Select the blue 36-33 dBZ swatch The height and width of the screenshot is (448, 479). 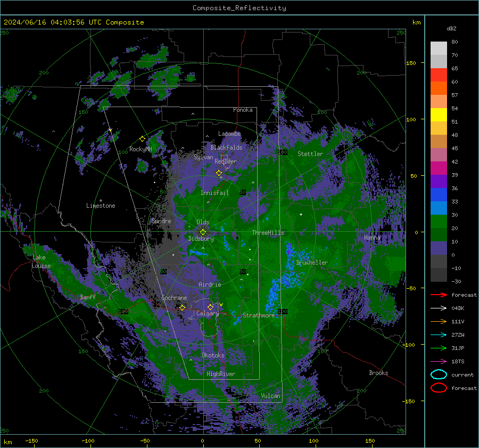[x=439, y=195]
